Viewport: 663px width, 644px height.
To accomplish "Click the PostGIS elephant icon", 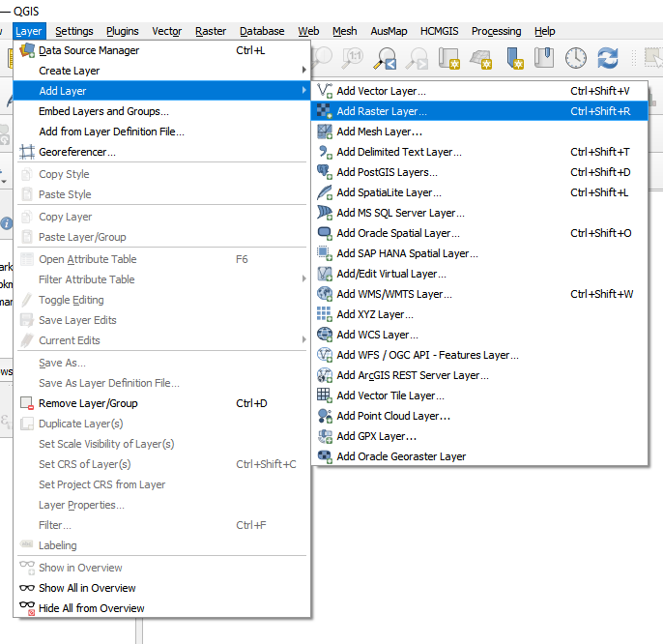I will tap(325, 172).
